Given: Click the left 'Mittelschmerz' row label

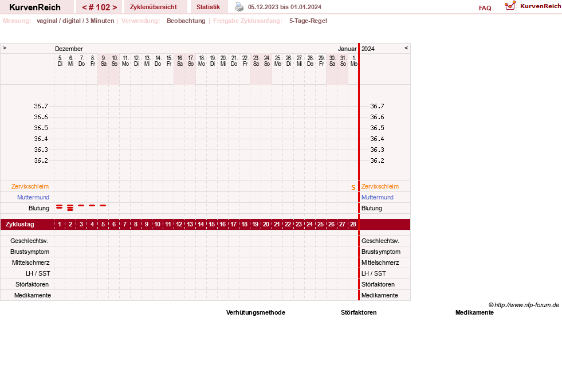Looking at the screenshot, I should (30, 263).
